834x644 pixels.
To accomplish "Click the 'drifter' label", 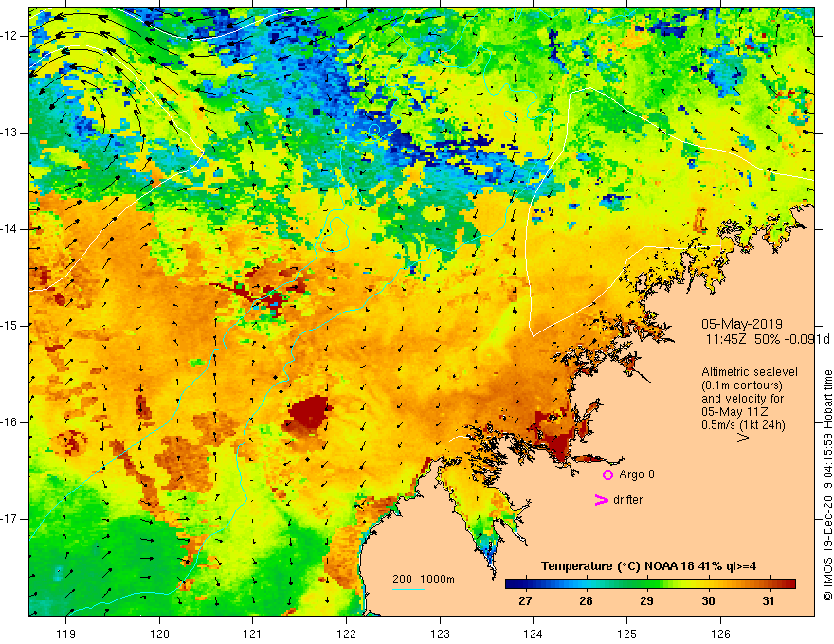I will pos(627,500).
